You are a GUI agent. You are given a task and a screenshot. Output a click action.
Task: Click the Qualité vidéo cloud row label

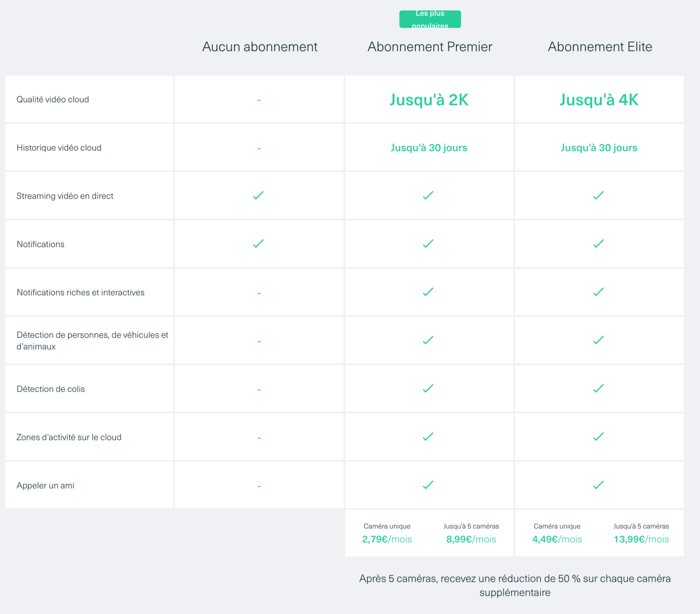[53, 99]
